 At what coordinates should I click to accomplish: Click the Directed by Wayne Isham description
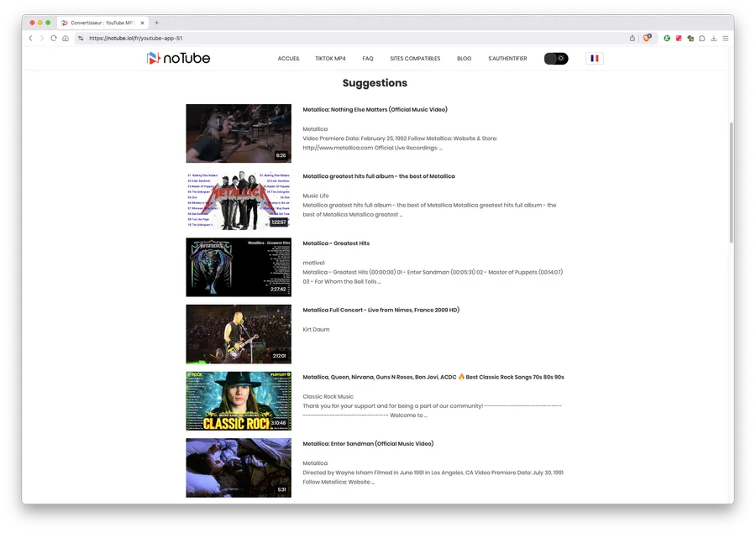(433, 477)
